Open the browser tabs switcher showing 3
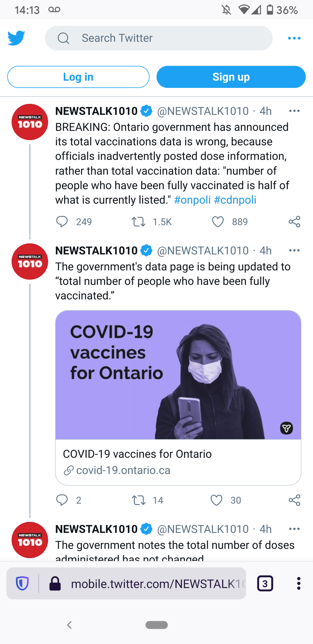This screenshot has height=644, width=313. click(265, 583)
